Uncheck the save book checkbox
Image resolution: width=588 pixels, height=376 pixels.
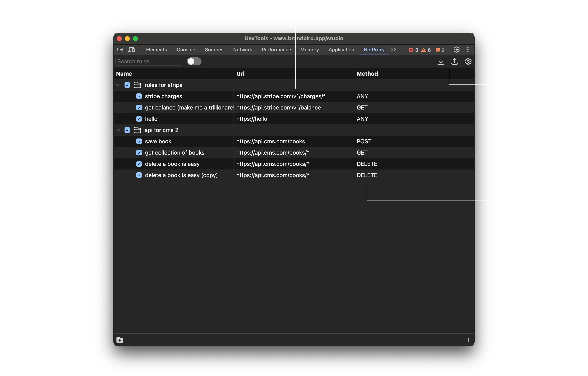139,141
